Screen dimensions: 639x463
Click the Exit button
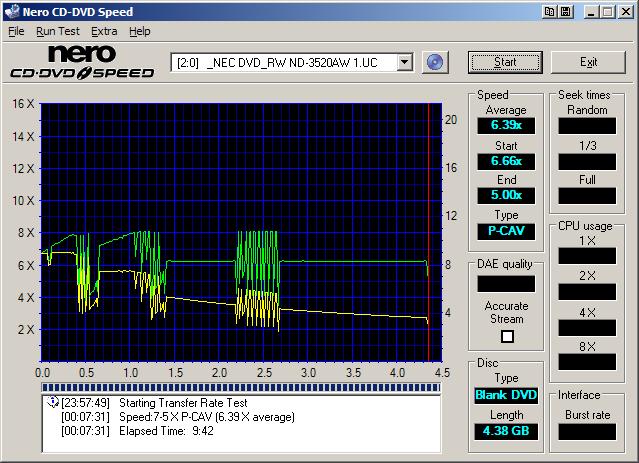[588, 62]
